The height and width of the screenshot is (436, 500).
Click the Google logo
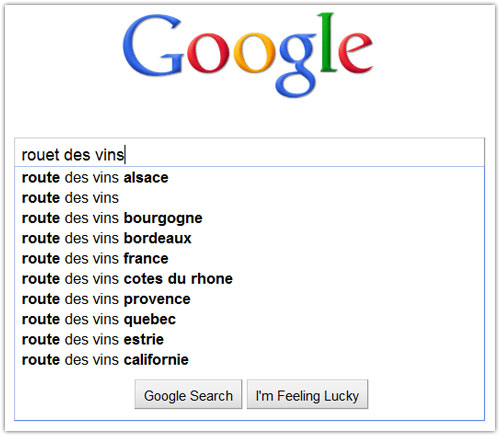(247, 55)
